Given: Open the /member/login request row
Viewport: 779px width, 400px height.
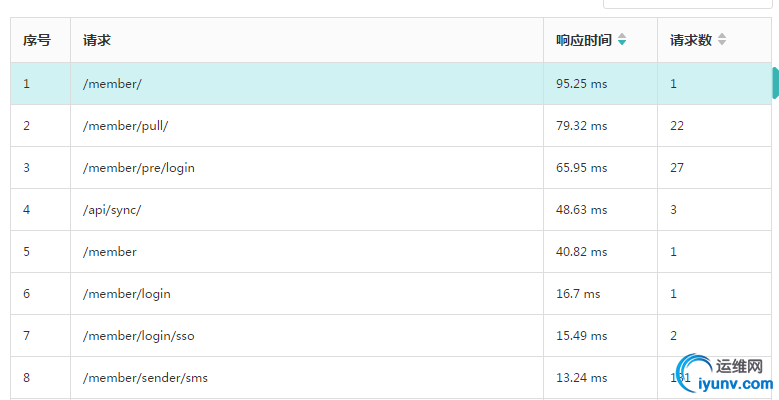Looking at the screenshot, I should pyautogui.click(x=391, y=294).
